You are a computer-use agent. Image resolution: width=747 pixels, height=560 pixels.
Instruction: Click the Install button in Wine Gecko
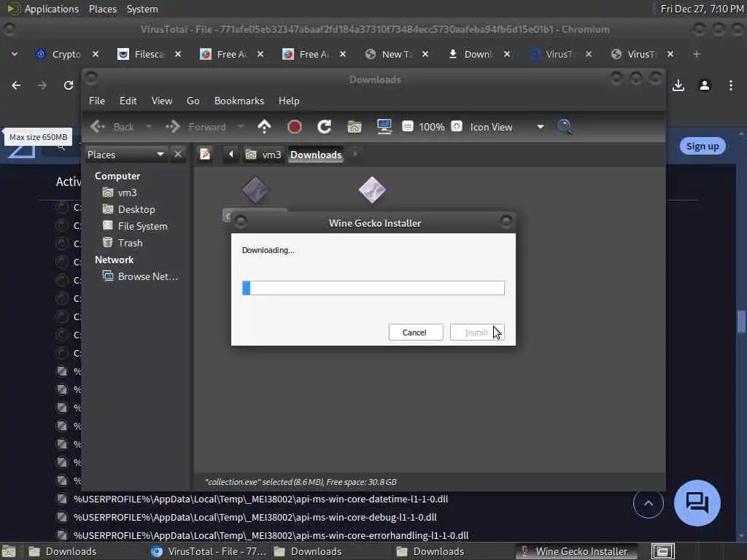tap(477, 332)
